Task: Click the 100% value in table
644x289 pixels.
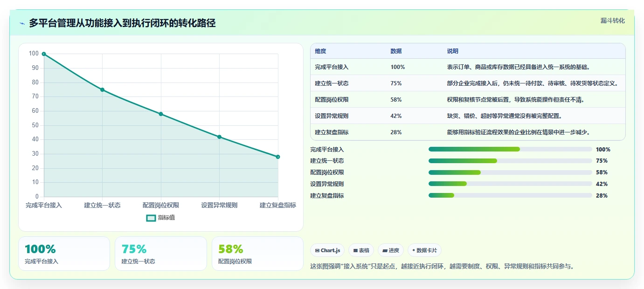Action: 398,67
